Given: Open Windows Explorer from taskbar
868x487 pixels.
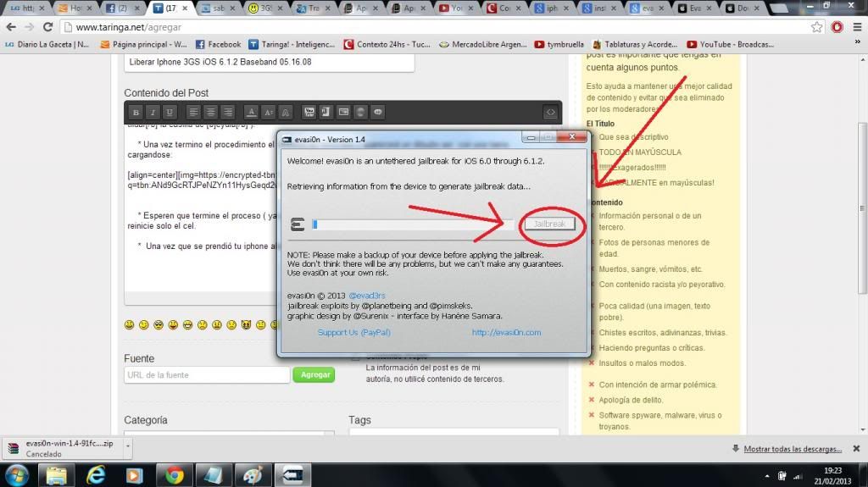Looking at the screenshot, I should [x=57, y=475].
